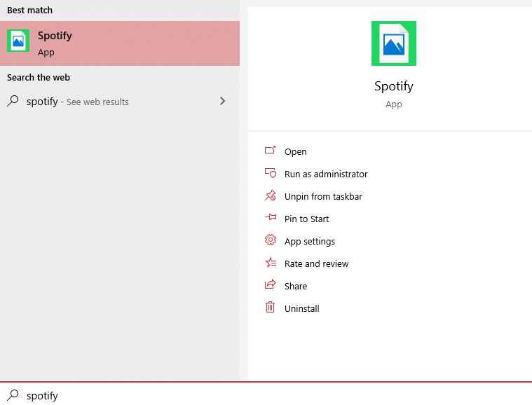Click the 'Spotify' name in the Best match row
The image size is (532, 405).
click(55, 36)
